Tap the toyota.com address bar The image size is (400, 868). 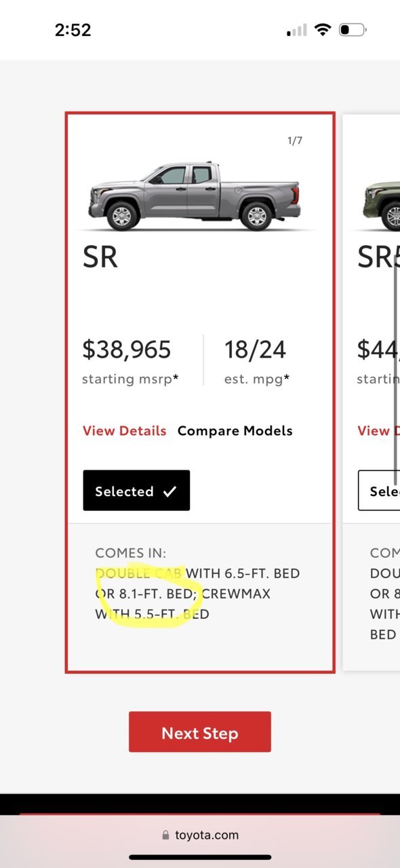(200, 835)
